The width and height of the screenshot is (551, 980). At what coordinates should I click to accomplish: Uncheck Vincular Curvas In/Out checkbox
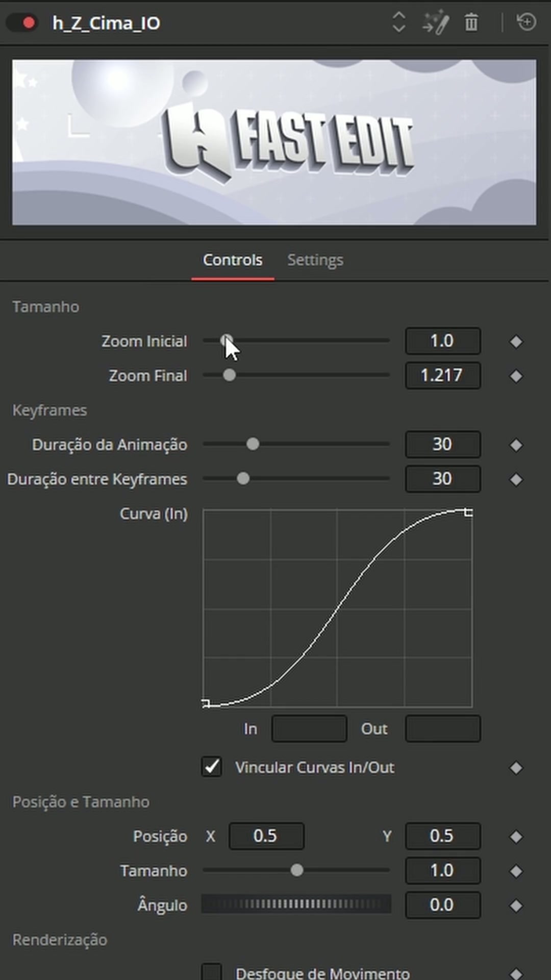(212, 767)
